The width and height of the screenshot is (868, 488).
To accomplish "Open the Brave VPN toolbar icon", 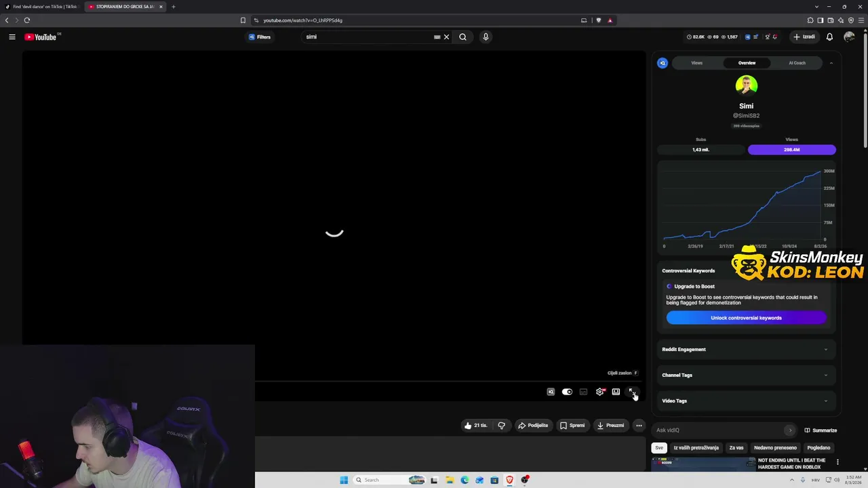I will pos(851,20).
